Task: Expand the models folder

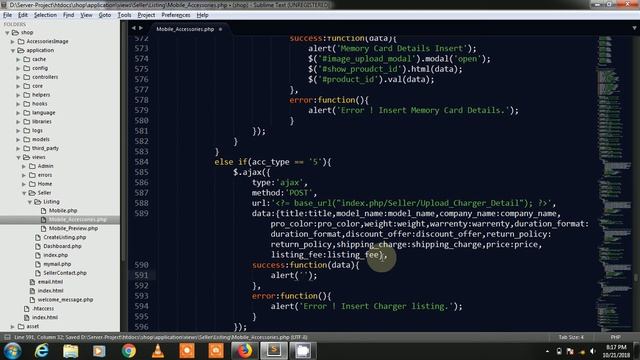Action: point(18,140)
